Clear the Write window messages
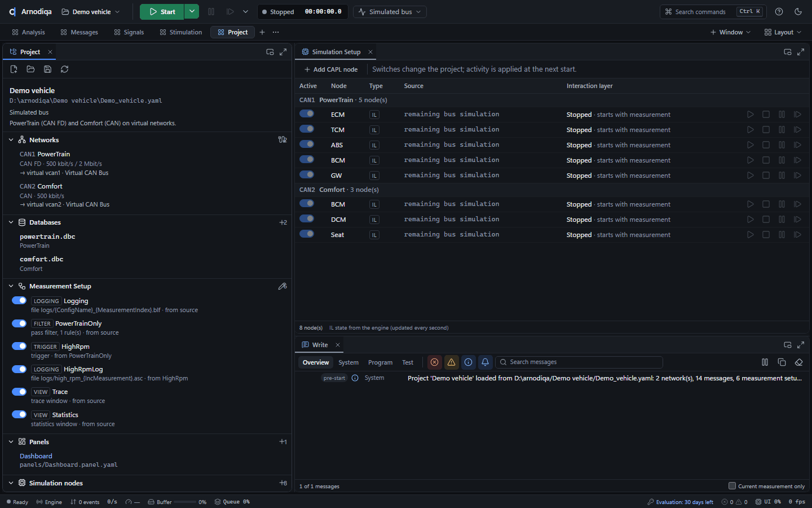Image resolution: width=812 pixels, height=508 pixels. pos(798,362)
